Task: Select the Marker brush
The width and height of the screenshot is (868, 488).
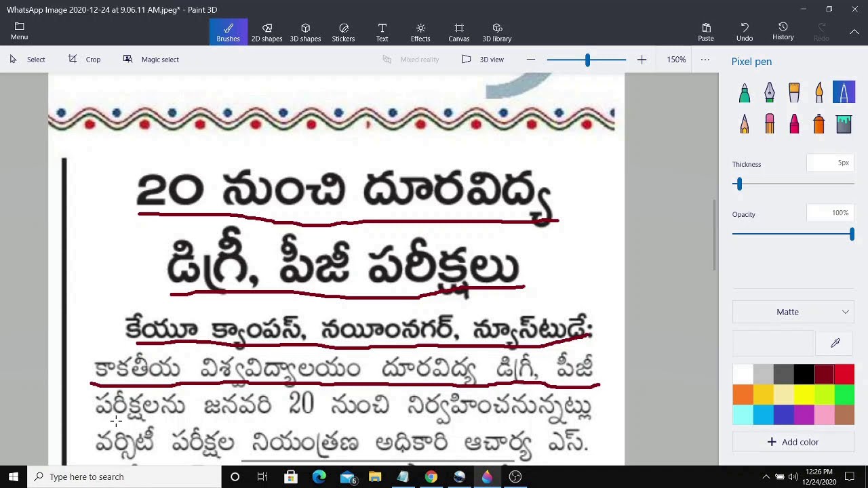Action: click(x=745, y=92)
